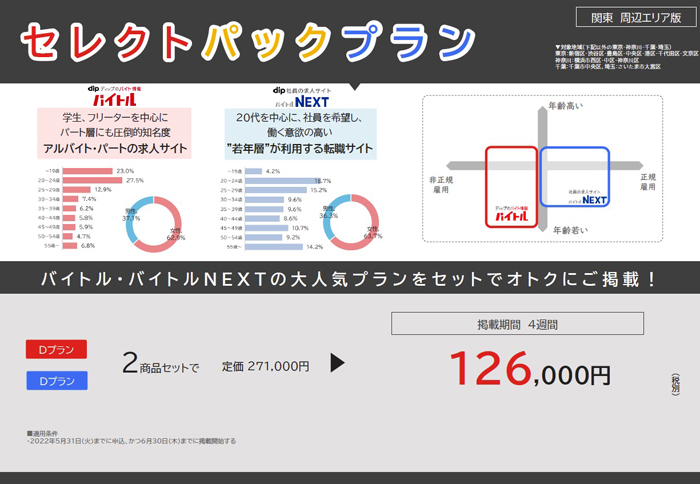The height and width of the screenshot is (484, 700).
Task: Click the 正規雇用 axis label
Action: pyautogui.click(x=648, y=182)
